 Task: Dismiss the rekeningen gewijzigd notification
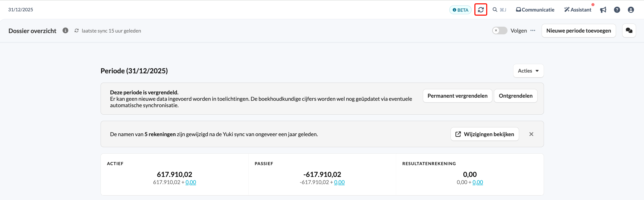tap(531, 134)
